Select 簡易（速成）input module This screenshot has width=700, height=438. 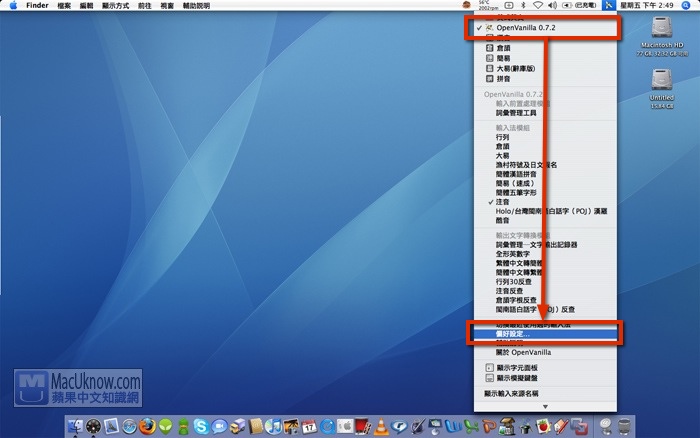[x=545, y=184]
